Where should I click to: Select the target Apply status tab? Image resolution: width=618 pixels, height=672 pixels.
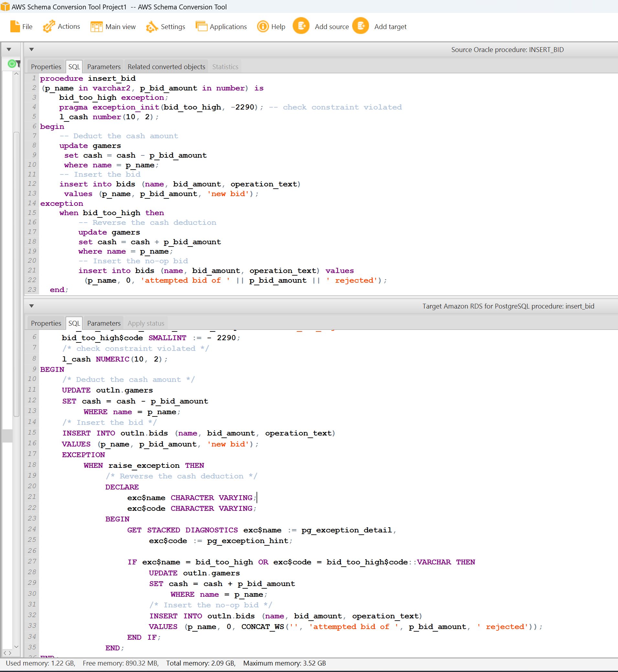pyautogui.click(x=146, y=323)
